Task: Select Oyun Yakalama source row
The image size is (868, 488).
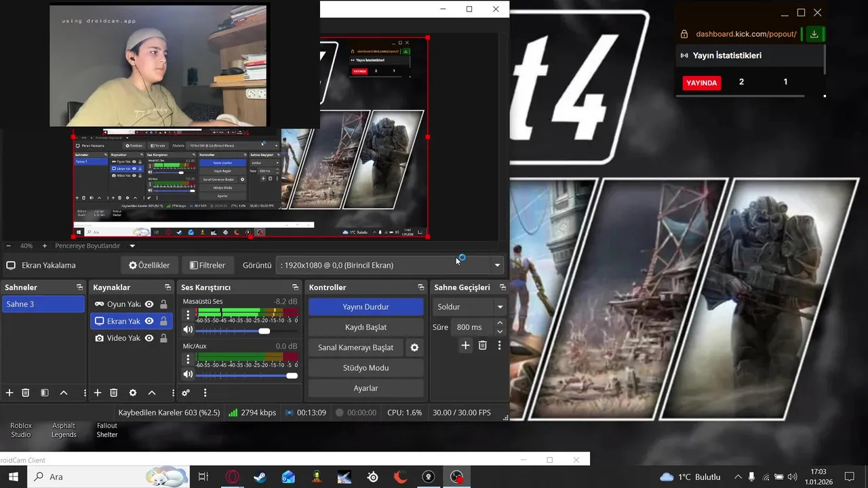Action: tap(131, 304)
